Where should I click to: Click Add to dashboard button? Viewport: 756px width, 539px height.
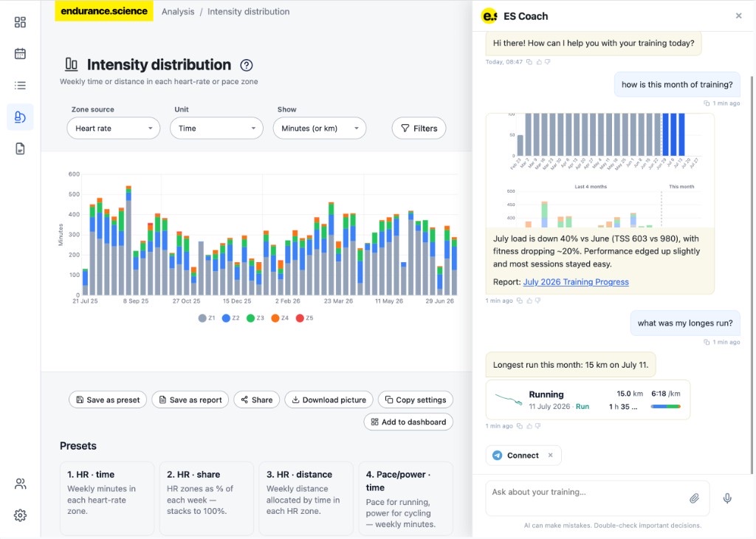click(408, 422)
